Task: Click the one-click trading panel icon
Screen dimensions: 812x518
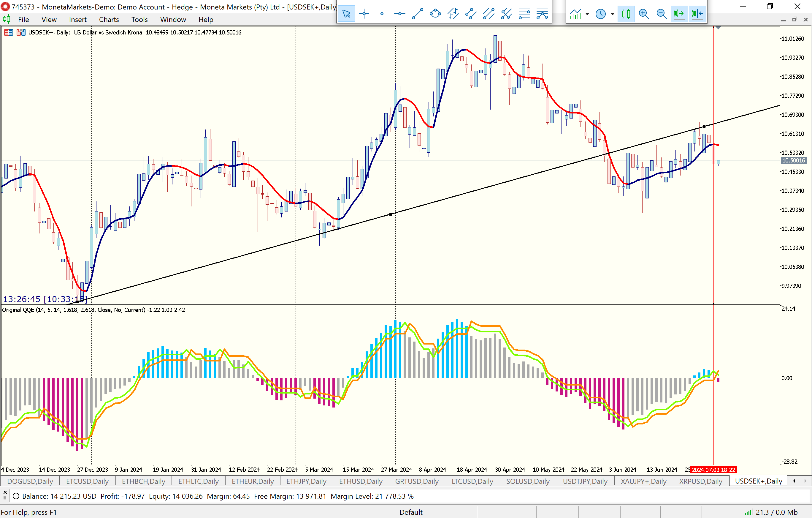Action: (x=21, y=32)
